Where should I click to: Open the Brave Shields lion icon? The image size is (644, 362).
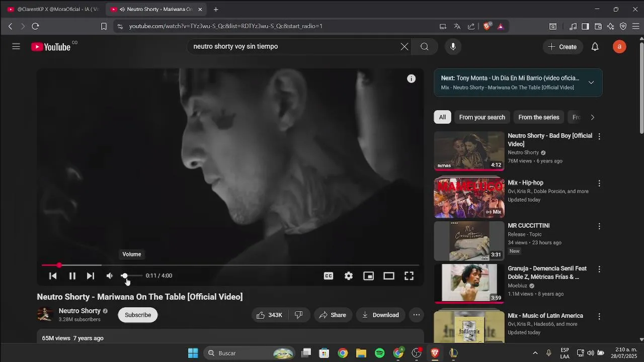click(x=487, y=26)
